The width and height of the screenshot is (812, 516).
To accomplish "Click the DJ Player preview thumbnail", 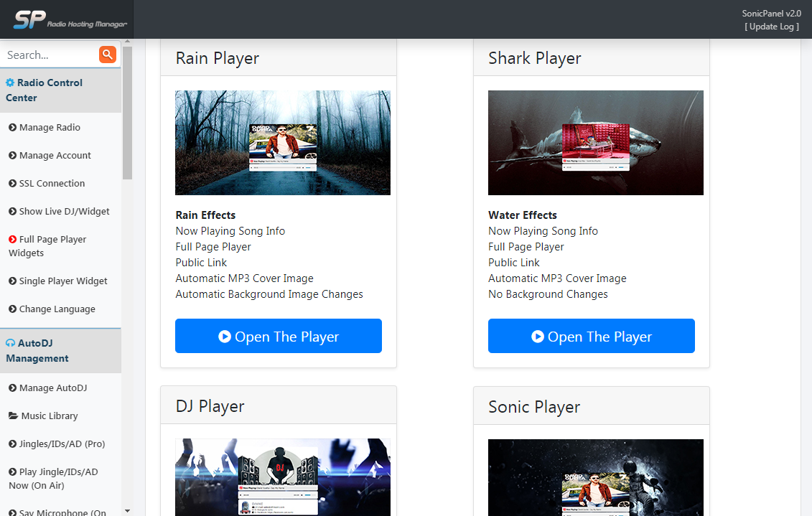I will click(x=283, y=477).
